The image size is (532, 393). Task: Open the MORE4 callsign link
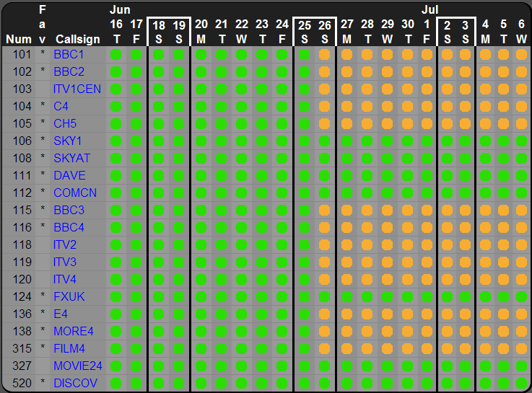tap(74, 331)
